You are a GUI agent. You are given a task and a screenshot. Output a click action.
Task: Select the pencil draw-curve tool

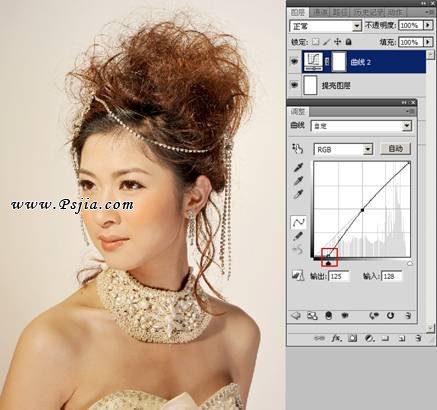[x=298, y=237]
